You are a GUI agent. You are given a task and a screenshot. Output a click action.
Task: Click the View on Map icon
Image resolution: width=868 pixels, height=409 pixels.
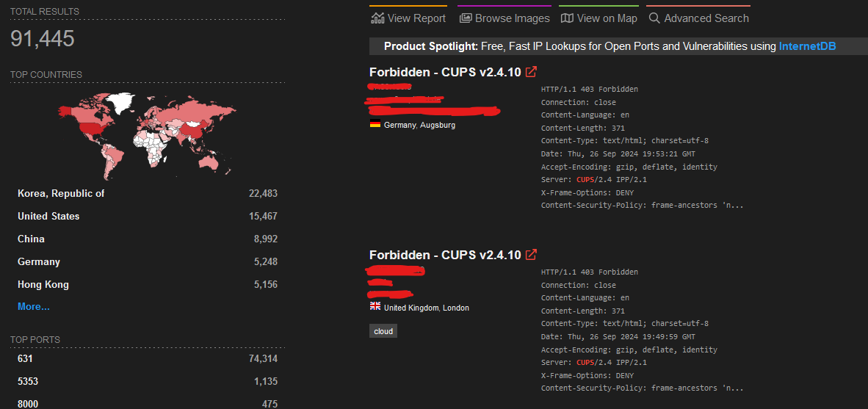tap(567, 18)
